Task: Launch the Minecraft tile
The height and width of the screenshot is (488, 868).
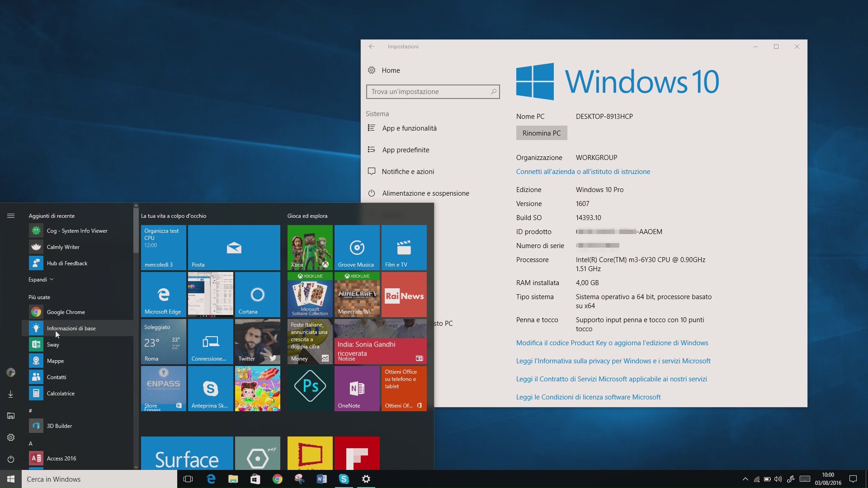Action: [x=357, y=295]
